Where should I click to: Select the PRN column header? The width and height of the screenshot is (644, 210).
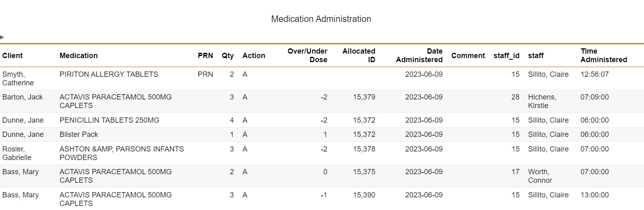(x=205, y=56)
